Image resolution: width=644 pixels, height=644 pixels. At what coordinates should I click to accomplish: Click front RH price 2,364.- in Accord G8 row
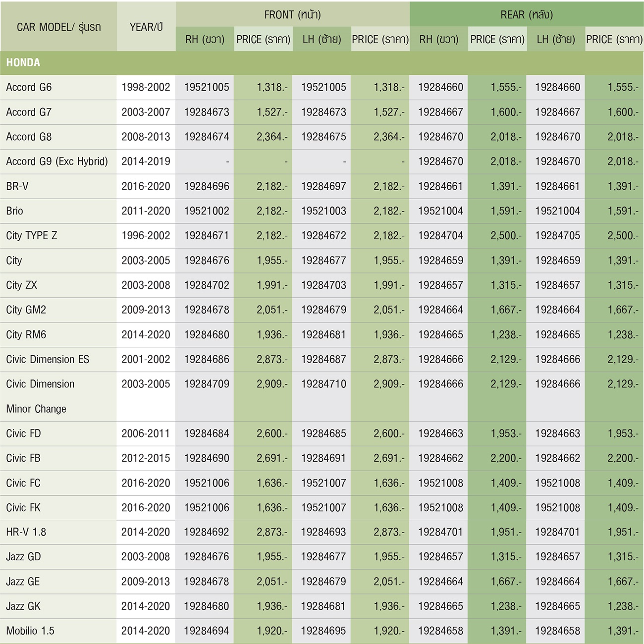click(x=272, y=137)
